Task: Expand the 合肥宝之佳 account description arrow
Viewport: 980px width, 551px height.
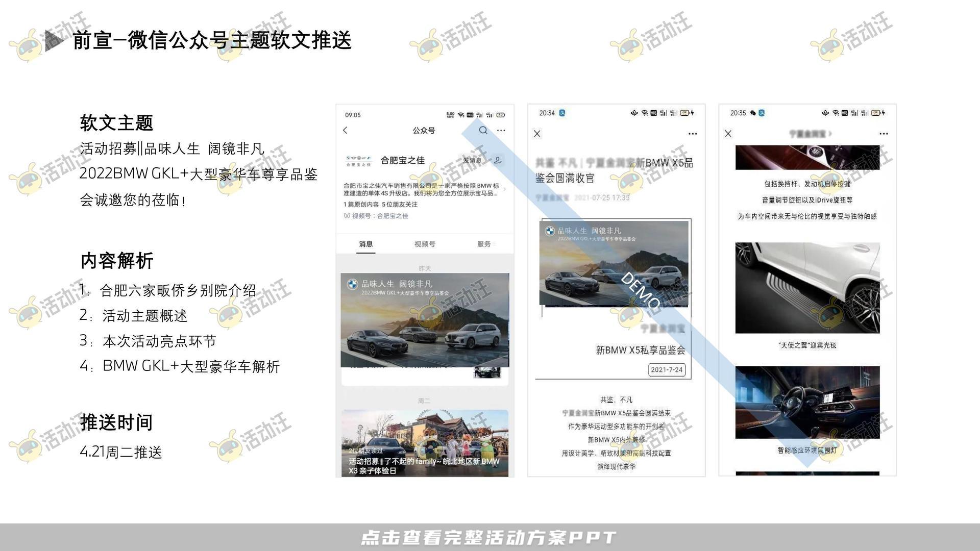Action: pyautogui.click(x=505, y=189)
